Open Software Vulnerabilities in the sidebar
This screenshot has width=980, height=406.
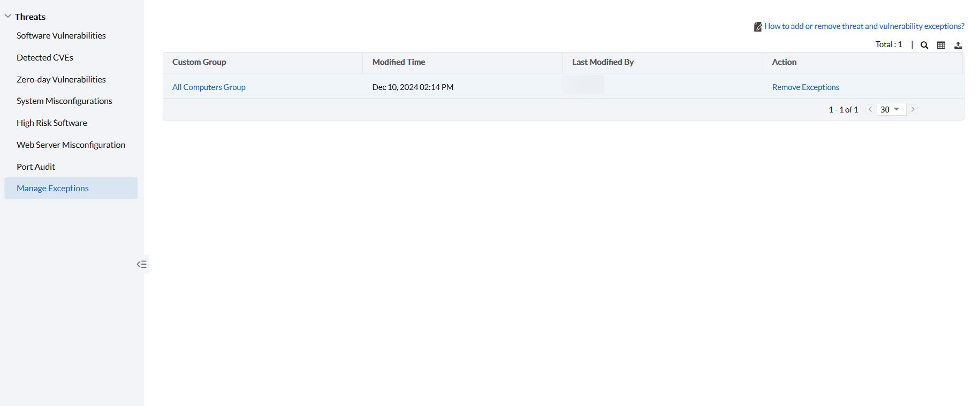(61, 35)
